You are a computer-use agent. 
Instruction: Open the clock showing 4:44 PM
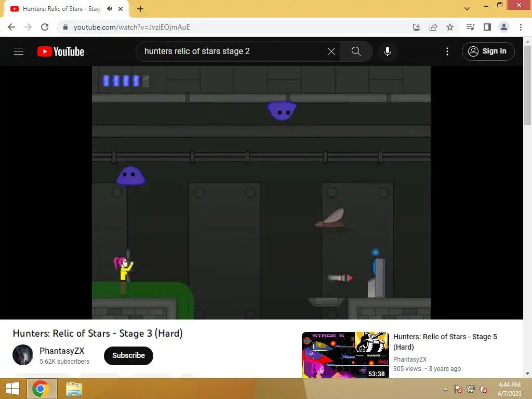tap(509, 389)
